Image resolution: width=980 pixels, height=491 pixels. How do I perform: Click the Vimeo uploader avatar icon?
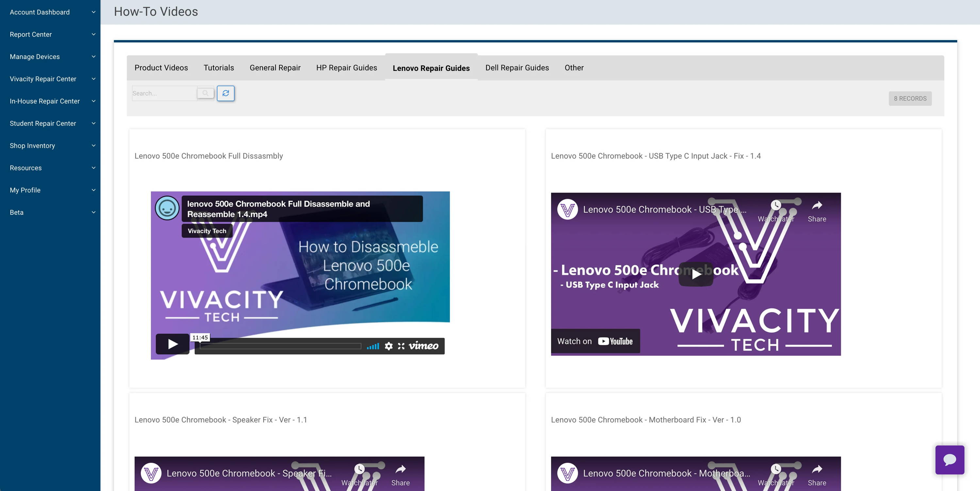[167, 208]
